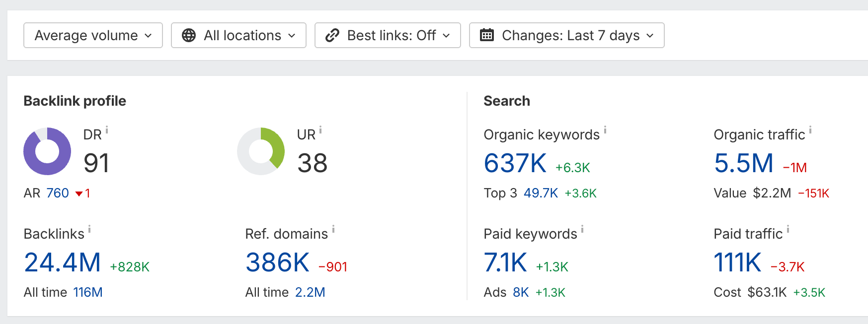The image size is (868, 324).
Task: Click the calendar icon in Changes filter
Action: click(488, 35)
